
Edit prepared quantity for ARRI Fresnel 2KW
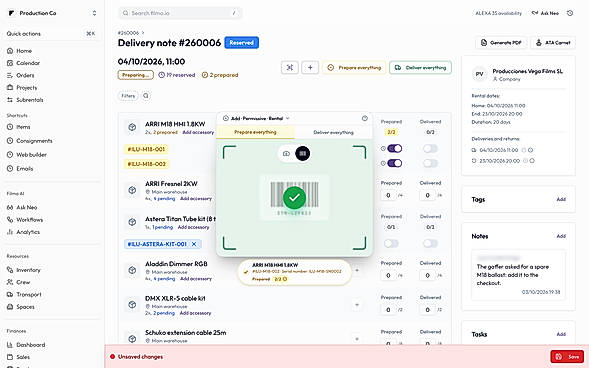pos(388,195)
